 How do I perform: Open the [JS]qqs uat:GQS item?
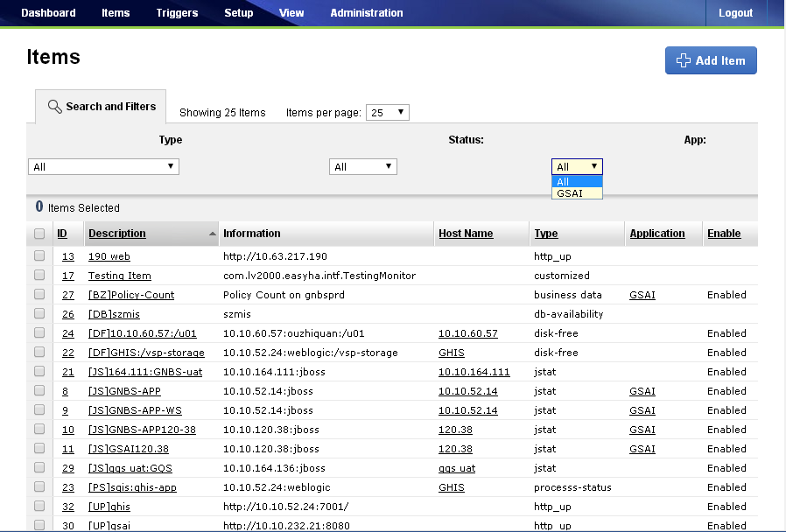[130, 468]
